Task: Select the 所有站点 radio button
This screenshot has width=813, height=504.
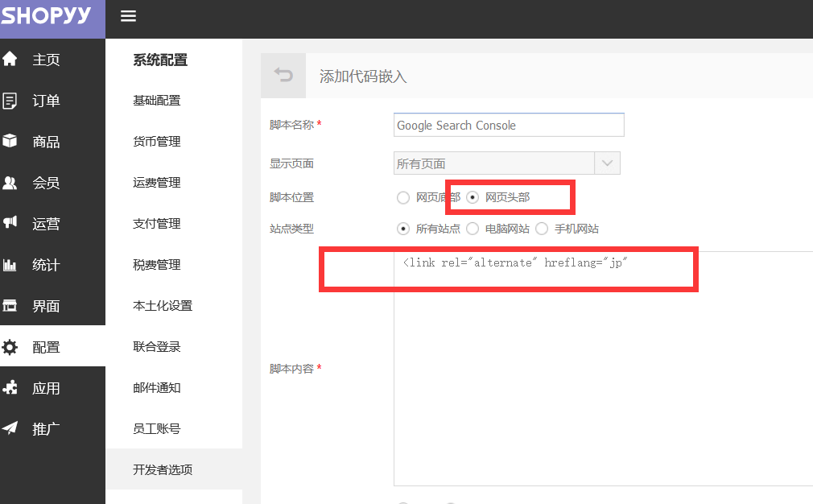Action: [403, 229]
